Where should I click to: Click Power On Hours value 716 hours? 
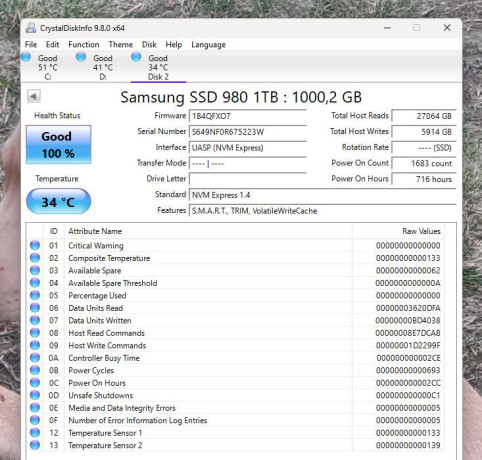(424, 179)
